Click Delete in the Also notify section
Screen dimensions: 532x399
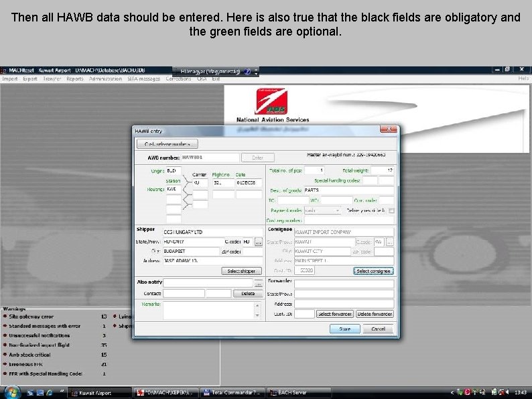coord(248,294)
